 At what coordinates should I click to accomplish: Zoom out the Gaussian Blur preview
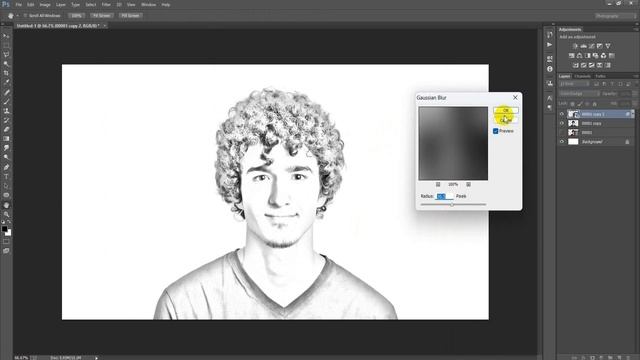[x=438, y=184]
